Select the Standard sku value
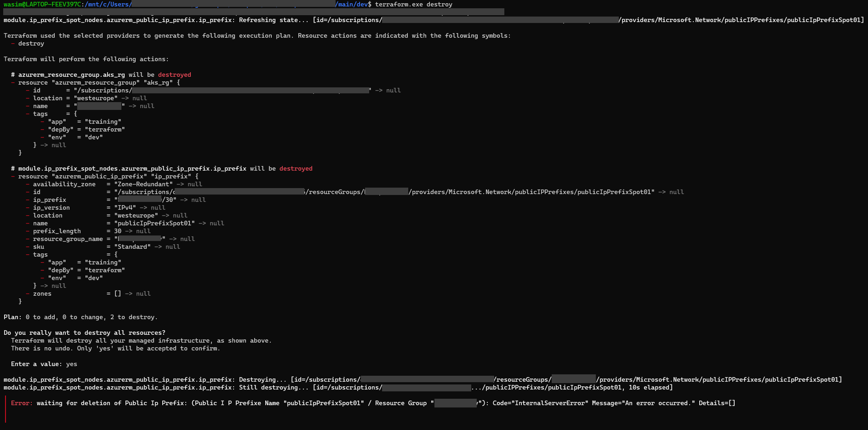Viewport: 868px width, 430px height. tap(132, 247)
